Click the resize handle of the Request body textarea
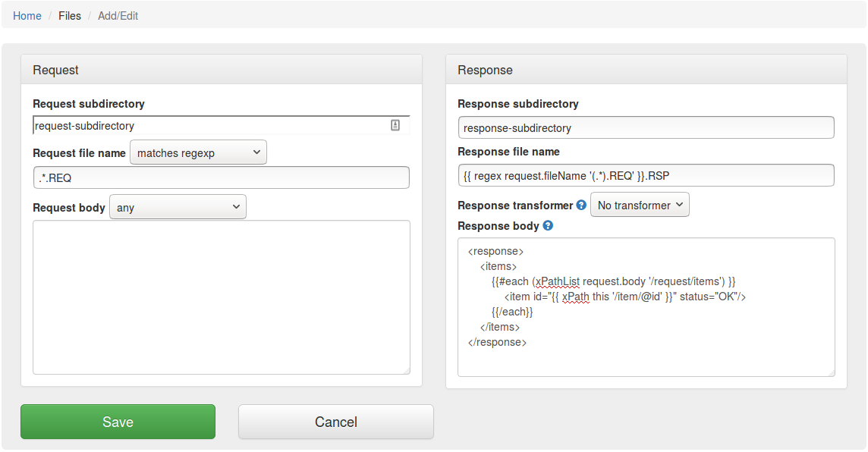This screenshot has height=452, width=868. pyautogui.click(x=406, y=370)
